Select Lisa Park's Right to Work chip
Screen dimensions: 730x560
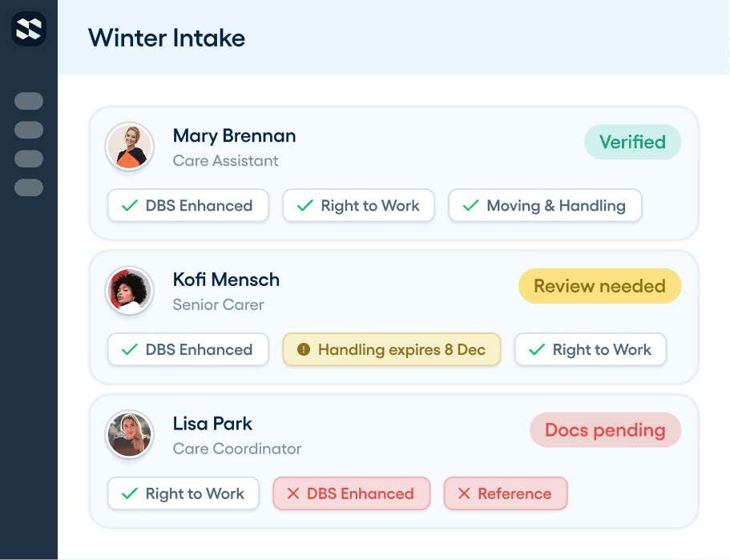[x=184, y=493]
